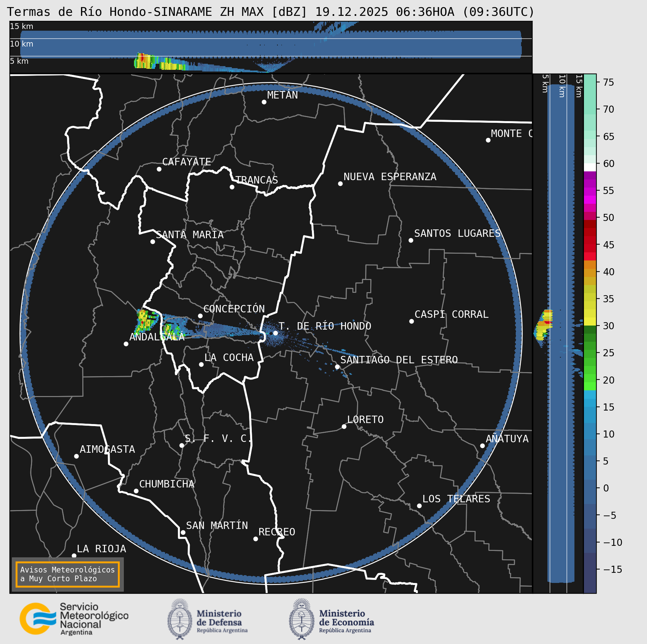Click the Servicio Meteorológico Nacional logo

[74, 619]
